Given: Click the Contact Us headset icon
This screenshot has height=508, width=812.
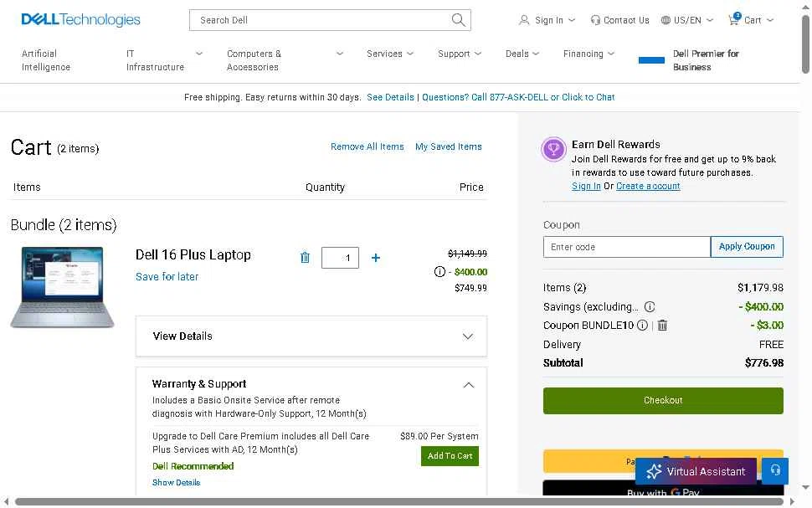Looking at the screenshot, I should click(x=595, y=20).
